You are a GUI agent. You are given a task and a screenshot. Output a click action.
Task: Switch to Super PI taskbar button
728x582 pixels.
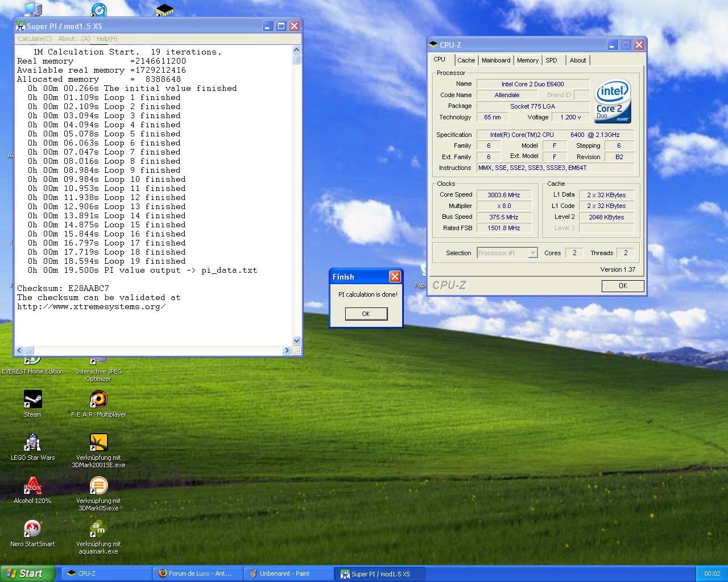(x=380, y=573)
